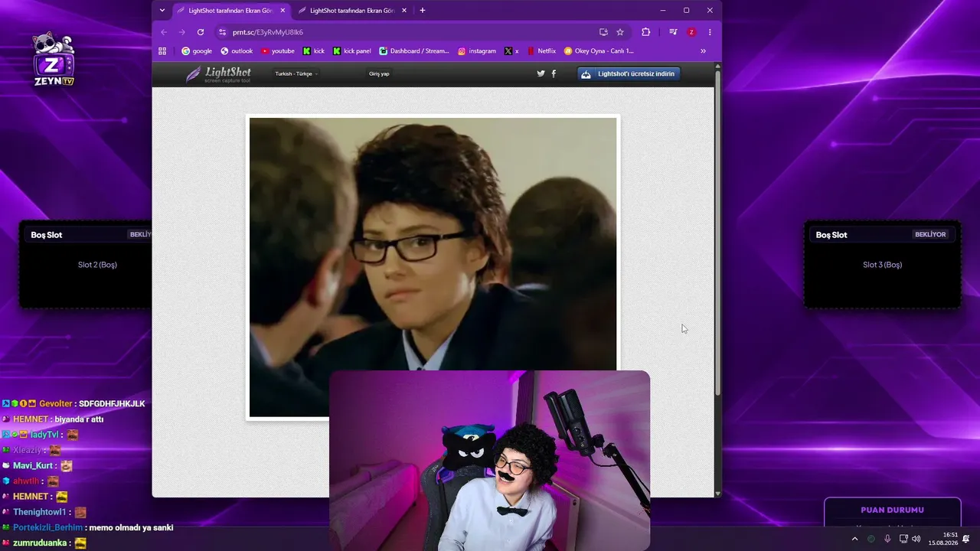
Task: Open the Dashboard / Stream bookmark
Action: [x=414, y=51]
